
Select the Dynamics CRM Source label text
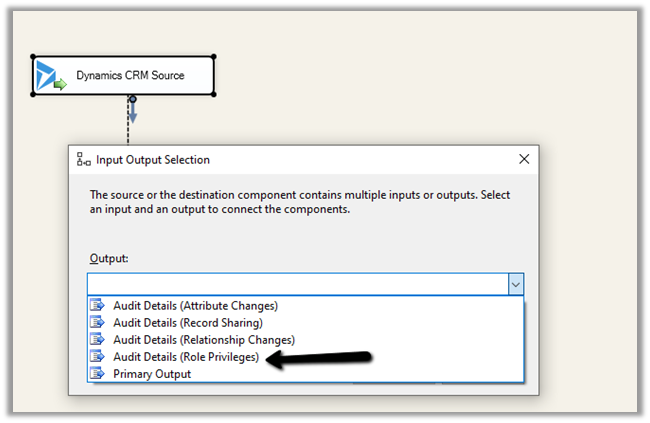(130, 76)
